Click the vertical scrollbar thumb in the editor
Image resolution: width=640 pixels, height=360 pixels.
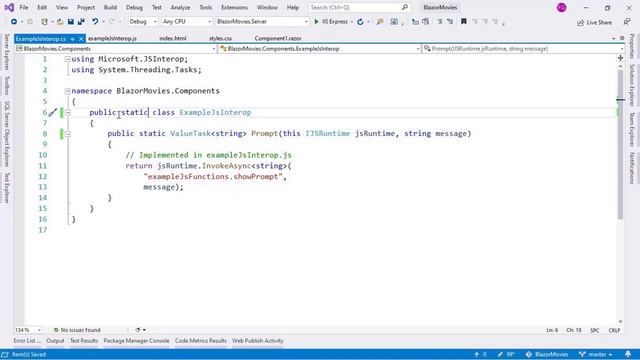click(620, 144)
